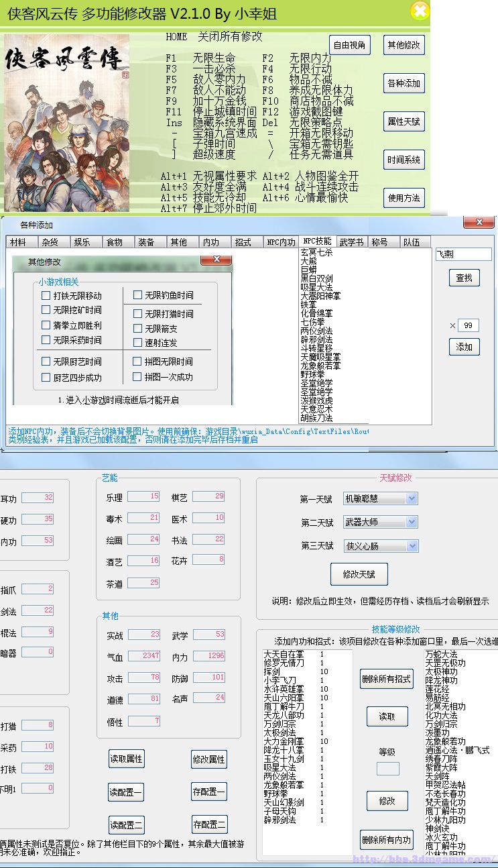Click the 查找 search button
Screen dimensions: 498x868
click(x=464, y=278)
